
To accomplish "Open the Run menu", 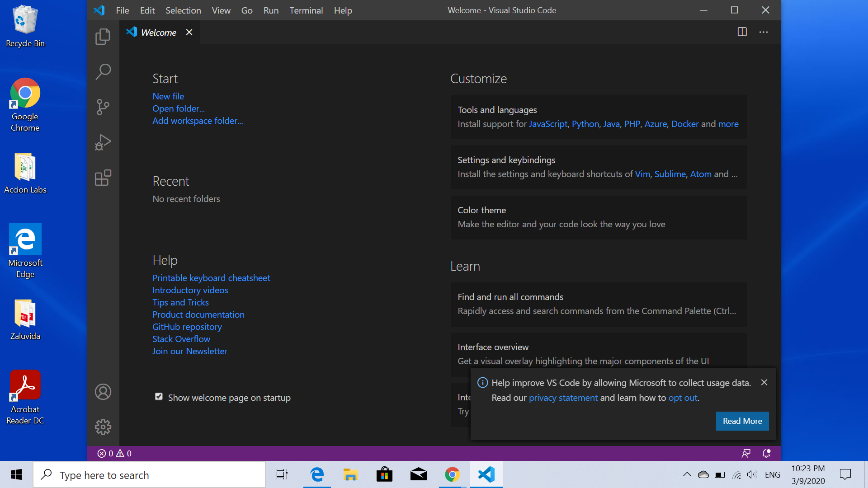I will [271, 10].
